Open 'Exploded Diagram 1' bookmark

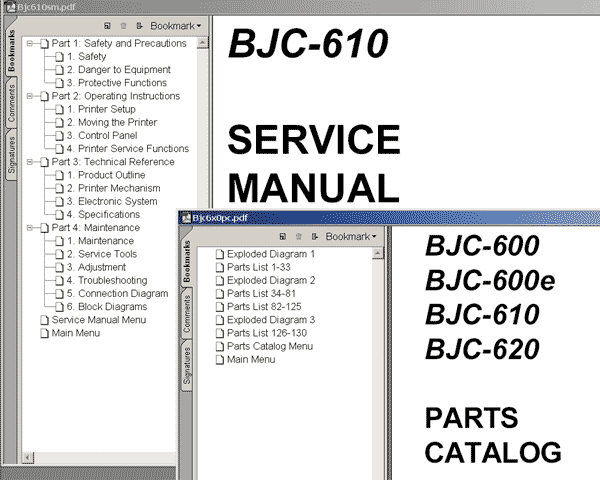click(x=271, y=254)
